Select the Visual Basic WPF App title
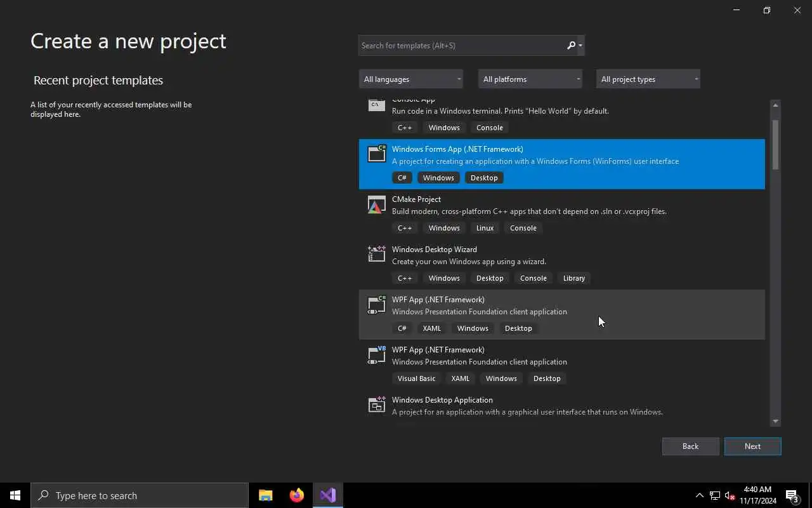This screenshot has width=812, height=508. 438,350
